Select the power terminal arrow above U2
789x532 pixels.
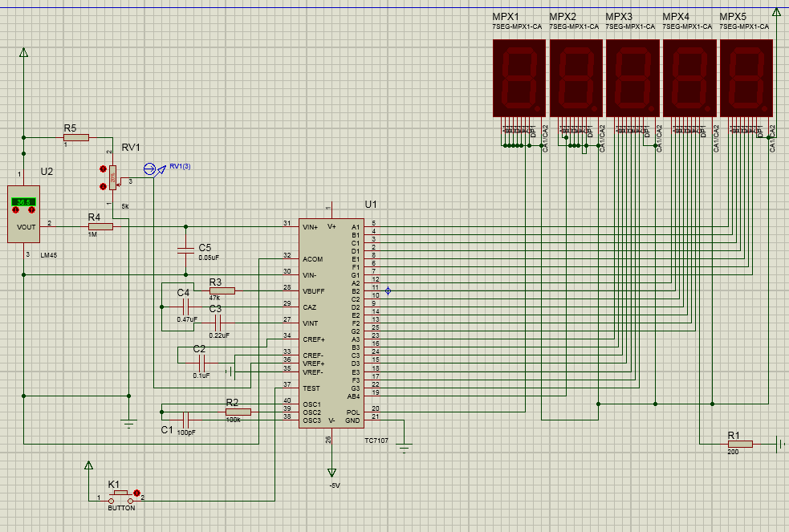(x=23, y=52)
